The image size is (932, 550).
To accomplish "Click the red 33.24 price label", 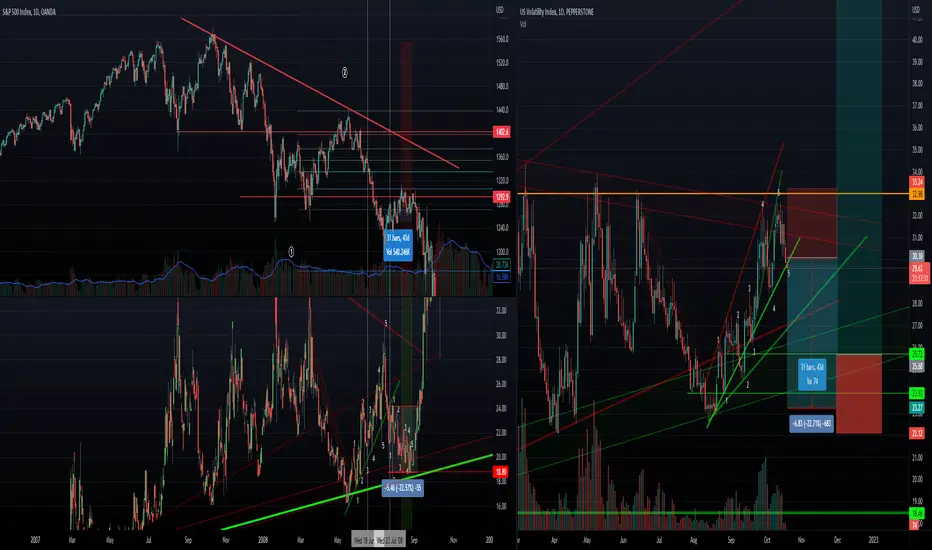I will pos(917,182).
